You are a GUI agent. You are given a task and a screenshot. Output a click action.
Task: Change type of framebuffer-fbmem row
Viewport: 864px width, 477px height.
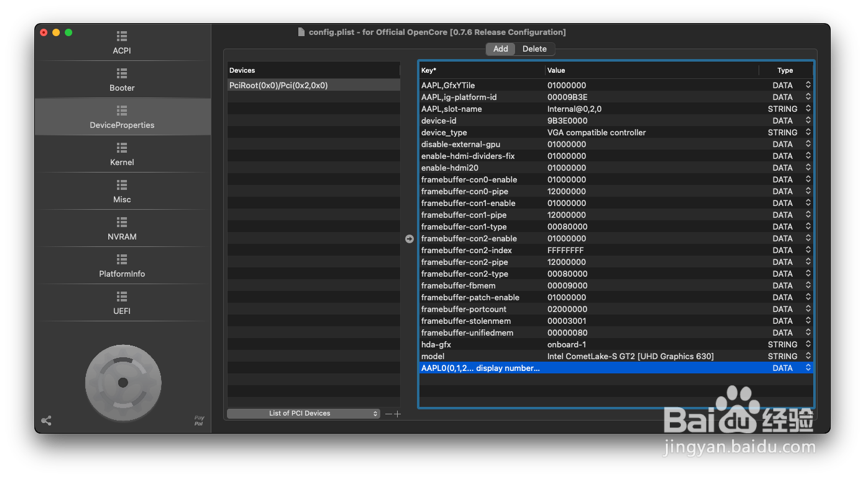coord(808,285)
